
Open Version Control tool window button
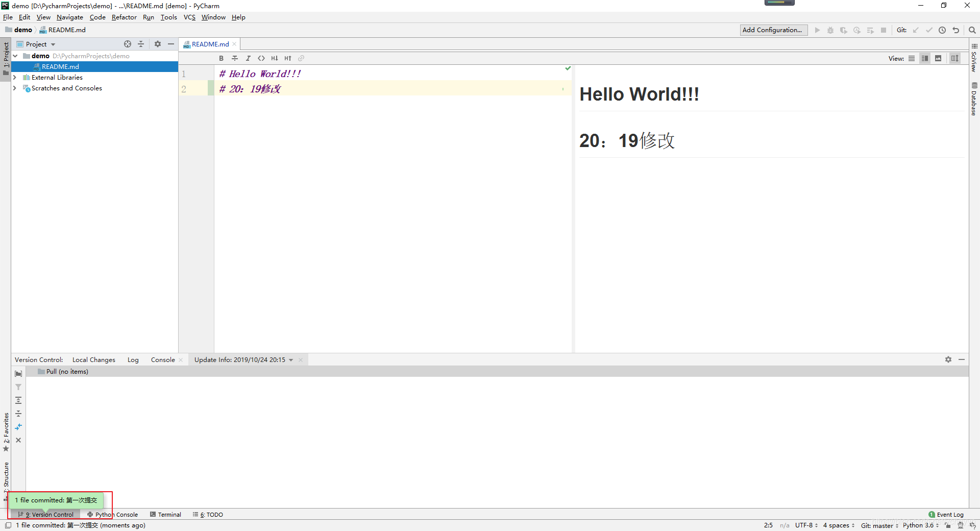[x=46, y=515]
